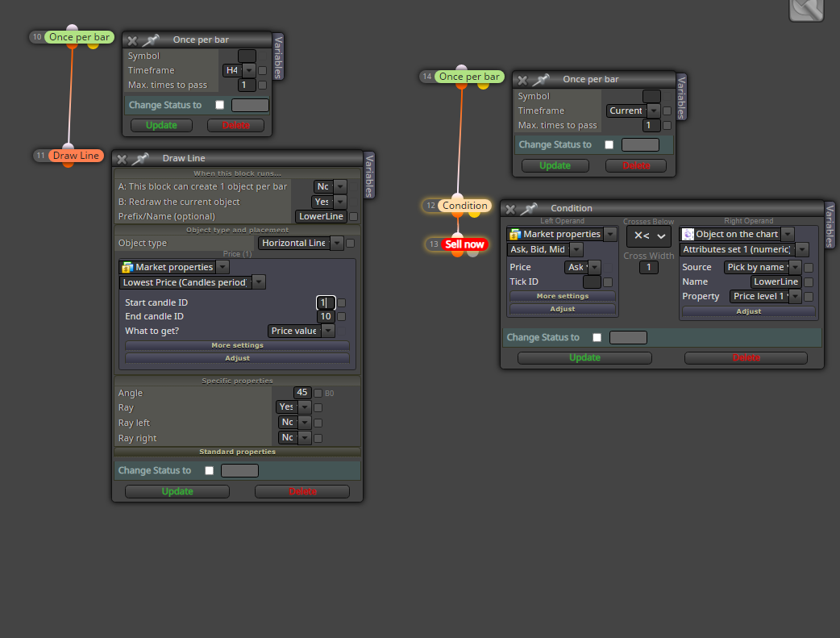Image resolution: width=840 pixels, height=638 pixels.
Task: Toggle Change Status to checkbox in Draw Line
Action: coord(210,471)
